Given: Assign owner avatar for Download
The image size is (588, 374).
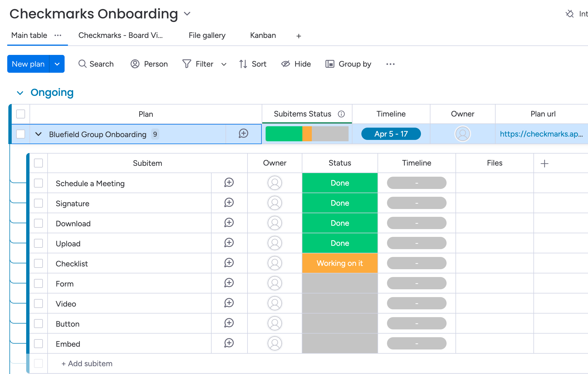Looking at the screenshot, I should [275, 223].
